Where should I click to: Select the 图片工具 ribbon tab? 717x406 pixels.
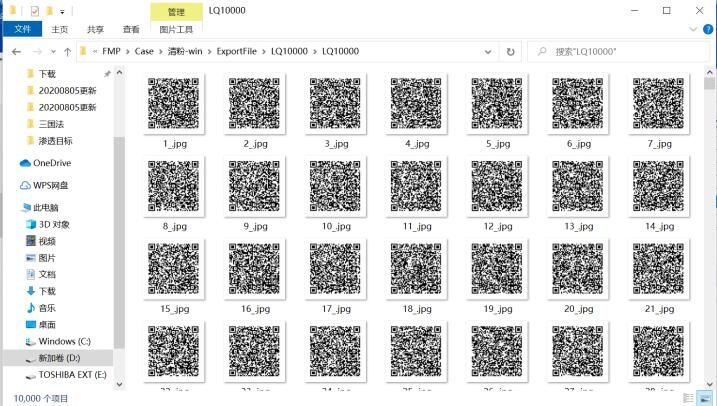tap(176, 30)
